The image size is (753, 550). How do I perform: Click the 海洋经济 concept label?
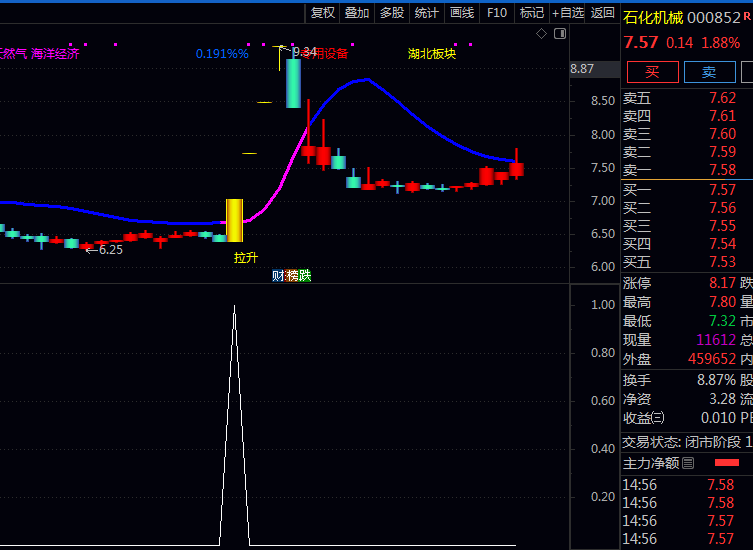pyautogui.click(x=55, y=53)
